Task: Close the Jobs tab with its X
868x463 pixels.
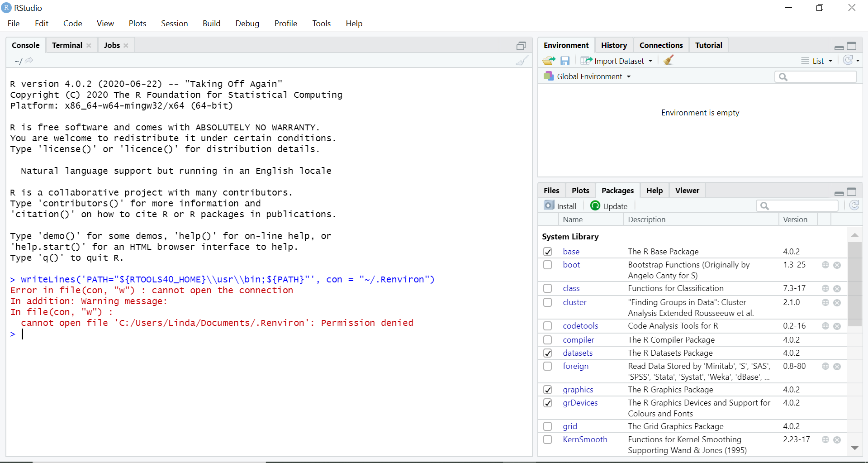Action: [x=126, y=45]
